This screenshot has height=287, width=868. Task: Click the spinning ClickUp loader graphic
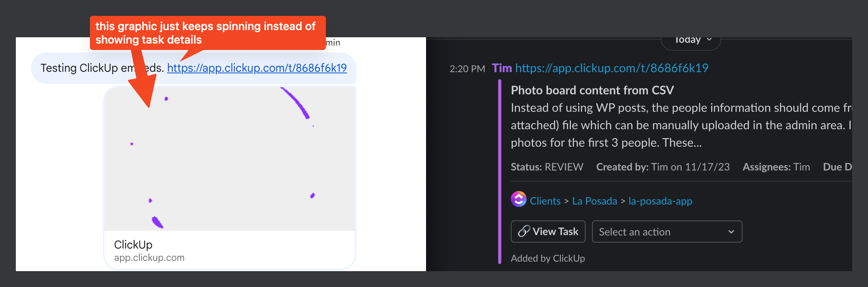[x=230, y=159]
